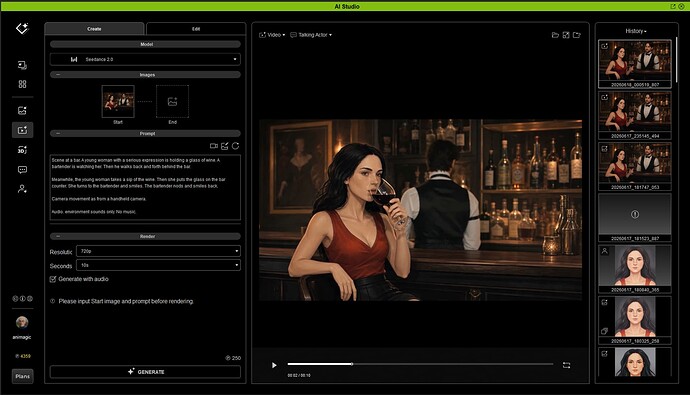Open history item 20260617_235145_494
The image size is (690, 395).
635,115
